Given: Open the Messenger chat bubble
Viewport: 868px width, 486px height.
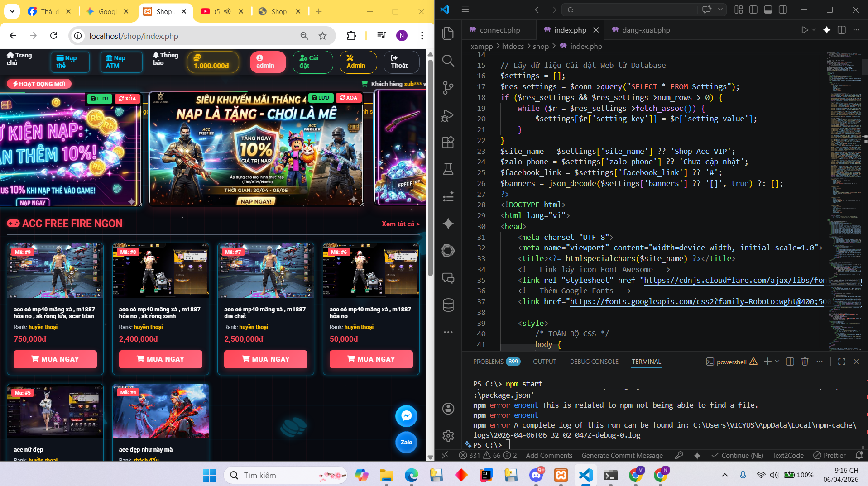Looking at the screenshot, I should pos(406,416).
